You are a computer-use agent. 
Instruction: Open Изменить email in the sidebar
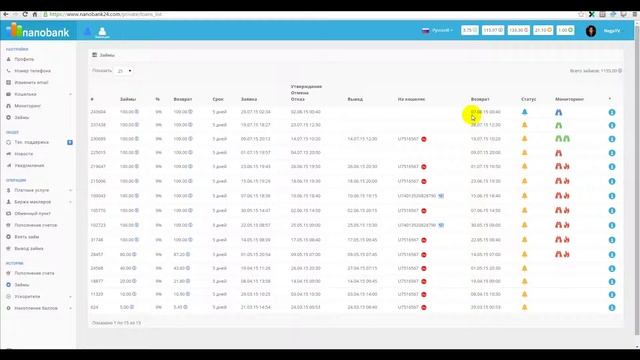tap(31, 82)
